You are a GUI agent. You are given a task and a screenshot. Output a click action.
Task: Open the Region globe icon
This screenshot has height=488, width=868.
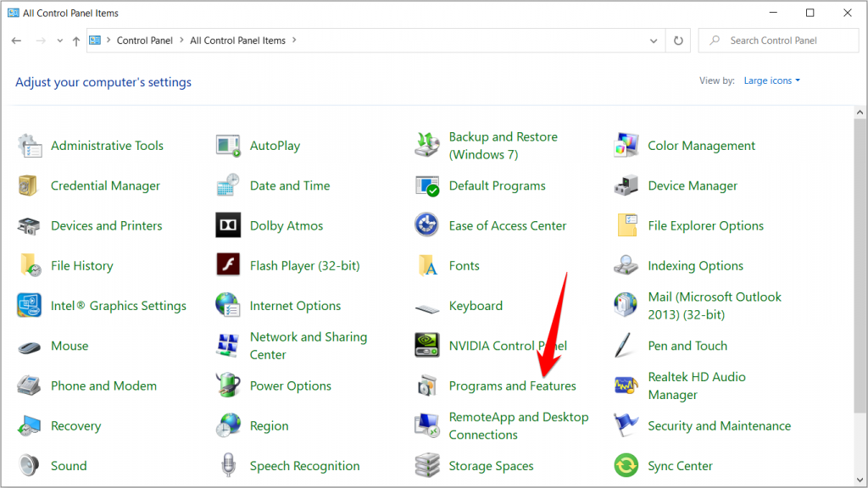click(228, 425)
